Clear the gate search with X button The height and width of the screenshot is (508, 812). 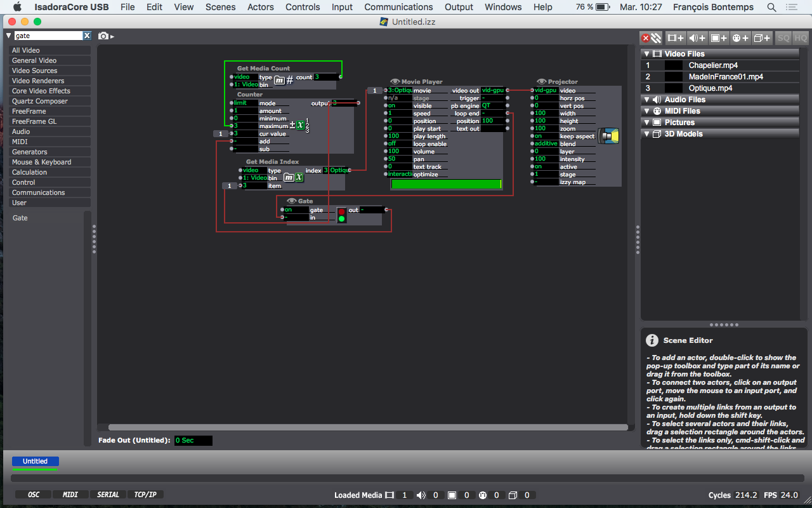(x=87, y=36)
